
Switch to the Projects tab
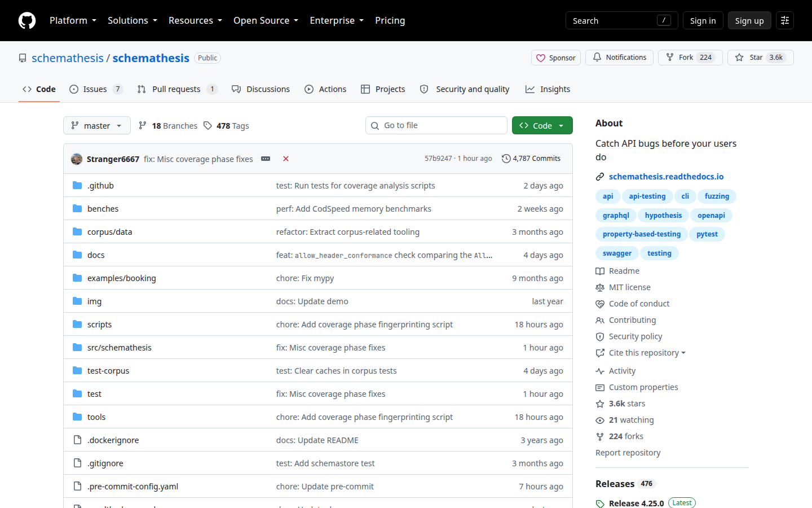[x=383, y=89]
